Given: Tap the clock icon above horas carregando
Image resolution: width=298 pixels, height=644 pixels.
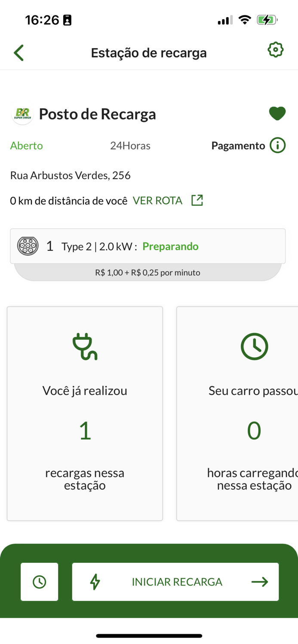Looking at the screenshot, I should coord(254,346).
